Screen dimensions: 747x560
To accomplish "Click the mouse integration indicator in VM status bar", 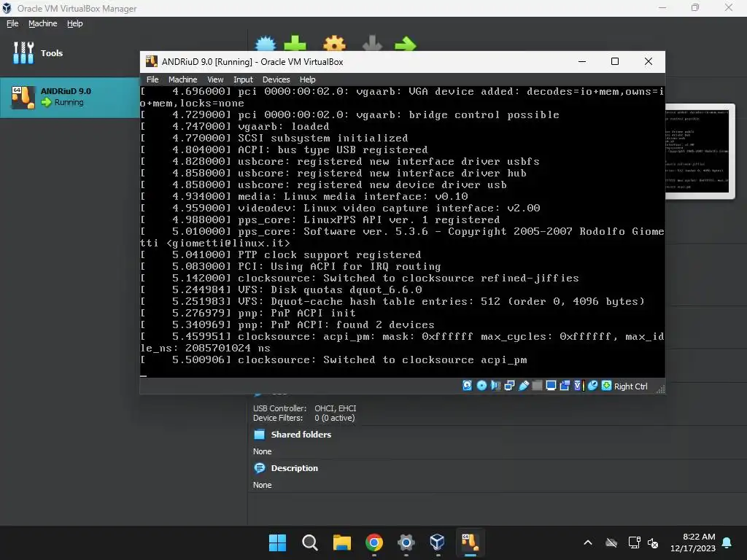I will coord(592,386).
